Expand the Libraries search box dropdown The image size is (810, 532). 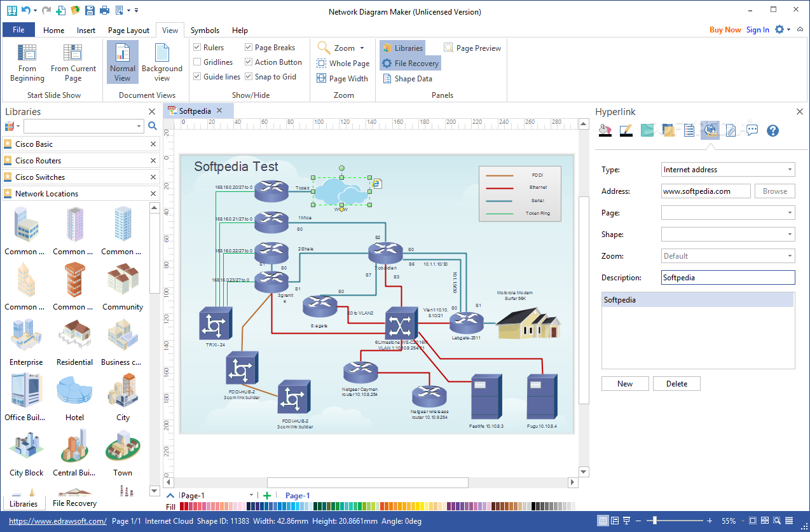coord(139,126)
